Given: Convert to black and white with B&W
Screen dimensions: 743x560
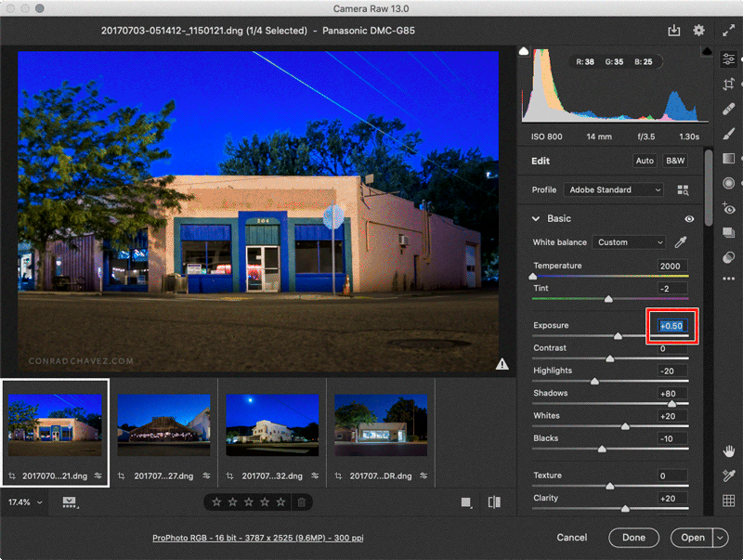Looking at the screenshot, I should (675, 161).
